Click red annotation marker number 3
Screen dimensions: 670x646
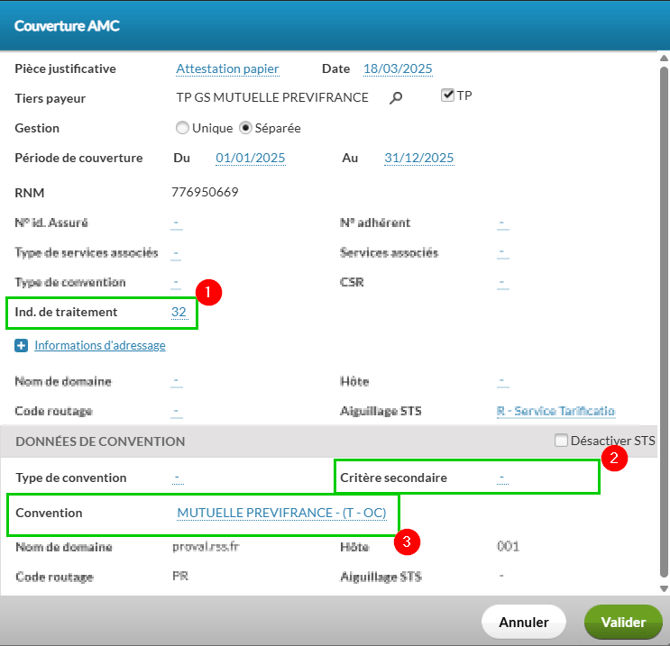tap(404, 542)
